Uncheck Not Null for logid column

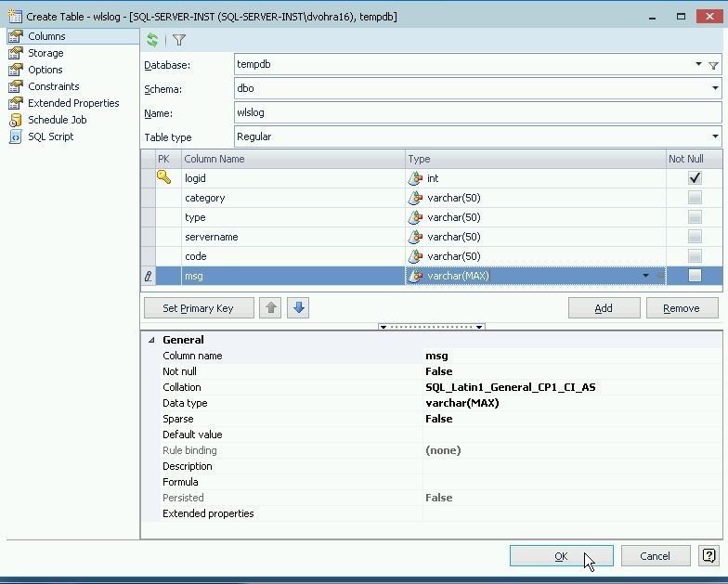point(694,177)
